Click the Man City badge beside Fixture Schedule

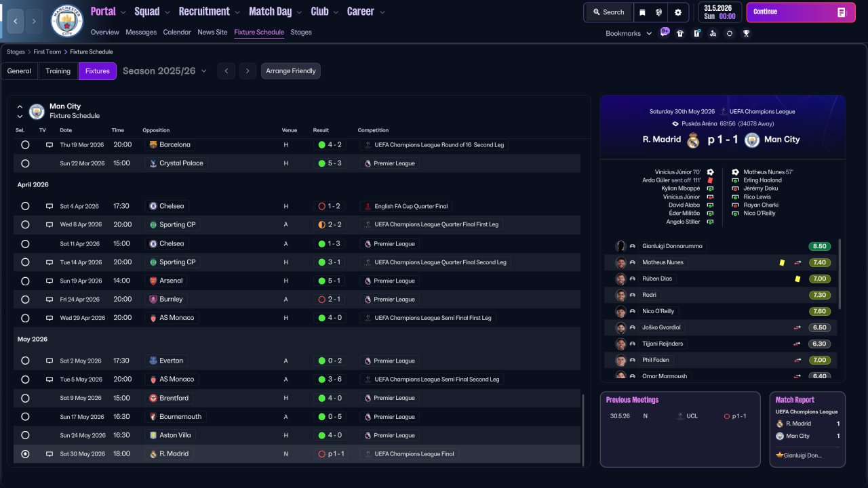[x=37, y=111]
